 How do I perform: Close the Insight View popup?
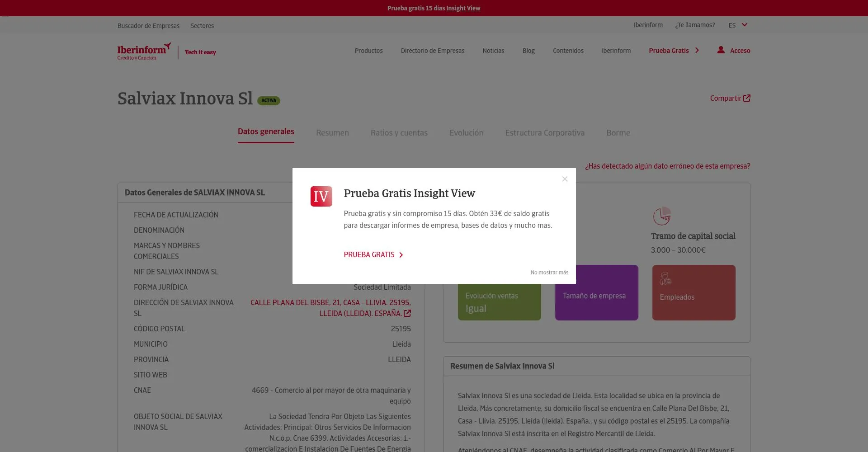(x=565, y=179)
